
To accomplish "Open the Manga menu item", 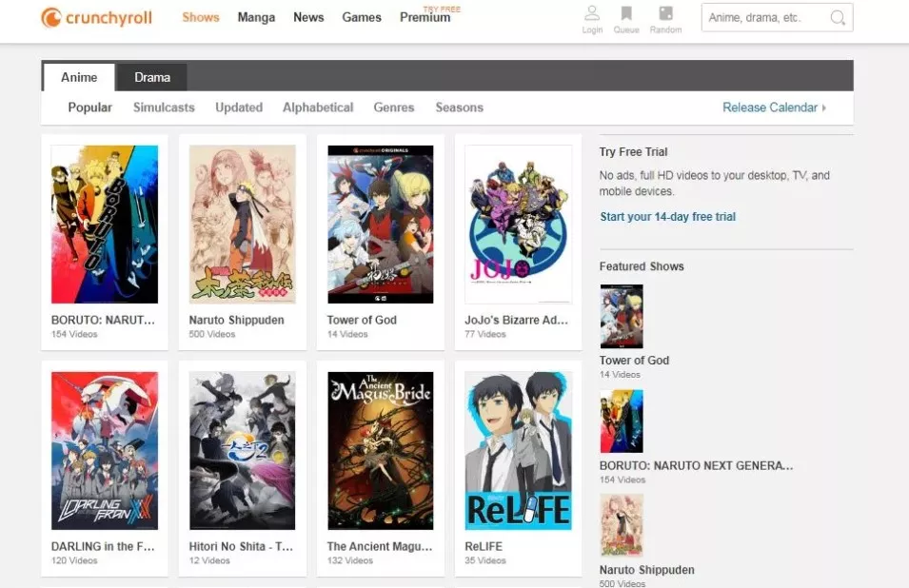I will pyautogui.click(x=256, y=17).
